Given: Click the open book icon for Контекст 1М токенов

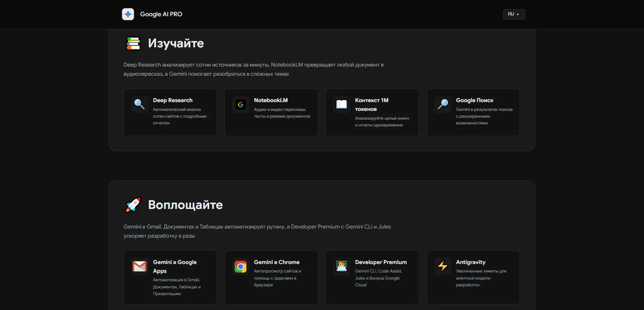Looking at the screenshot, I should click(342, 104).
